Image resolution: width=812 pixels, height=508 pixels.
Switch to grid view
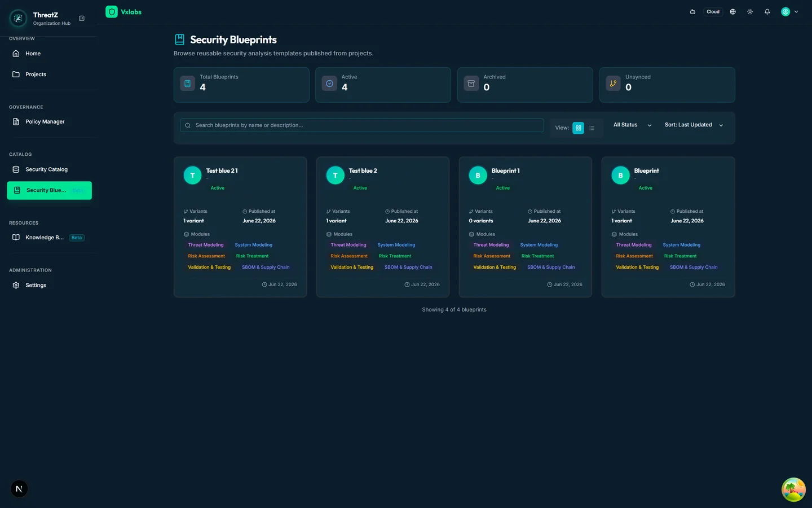pos(578,128)
